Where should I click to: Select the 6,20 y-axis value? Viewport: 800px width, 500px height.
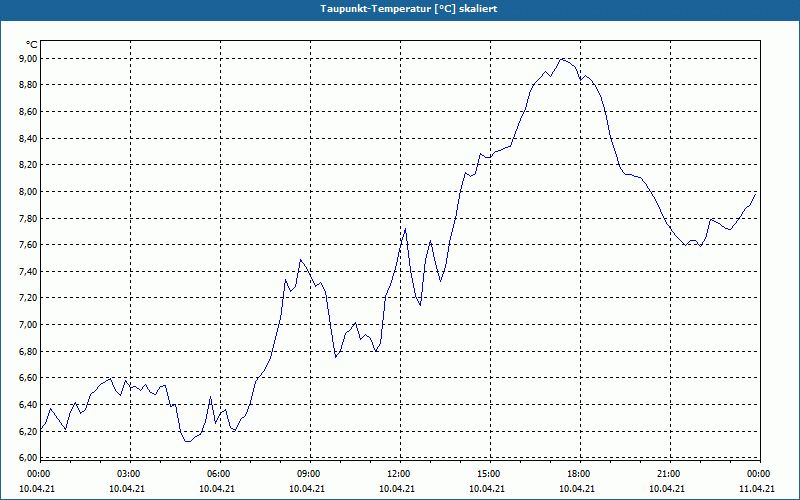(x=29, y=431)
